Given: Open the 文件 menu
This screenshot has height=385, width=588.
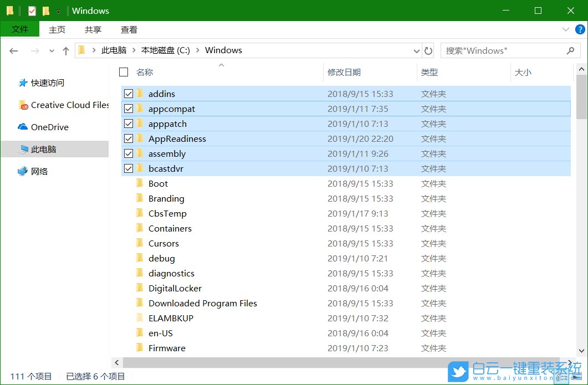Looking at the screenshot, I should pos(19,29).
